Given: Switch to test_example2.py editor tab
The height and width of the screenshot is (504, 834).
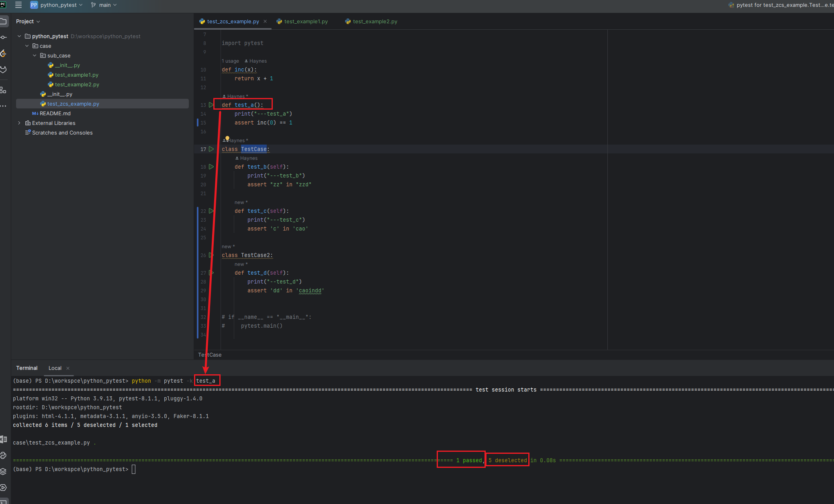Looking at the screenshot, I should pyautogui.click(x=374, y=21).
